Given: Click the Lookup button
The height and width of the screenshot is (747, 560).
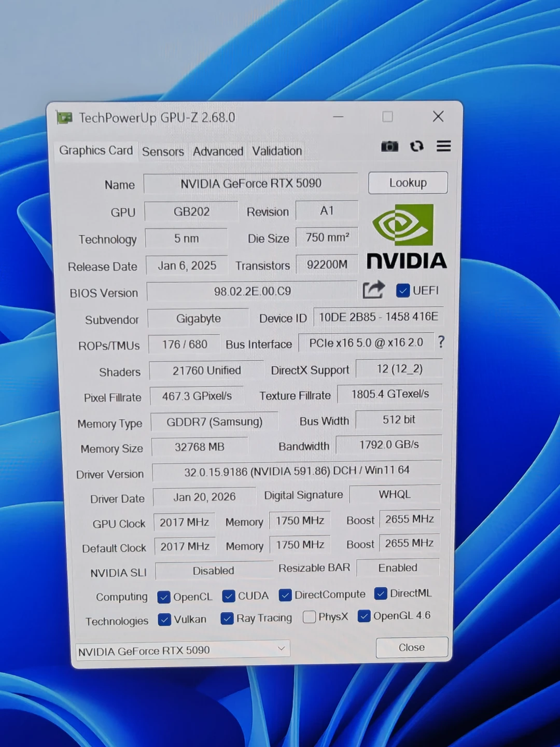Looking at the screenshot, I should click(x=408, y=183).
